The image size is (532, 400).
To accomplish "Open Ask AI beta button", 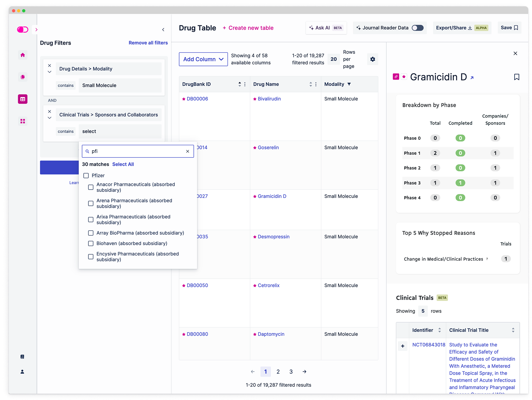I will point(326,28).
